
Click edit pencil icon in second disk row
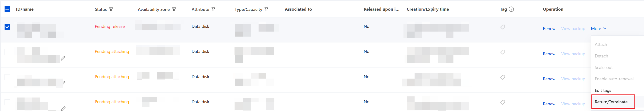(x=63, y=58)
